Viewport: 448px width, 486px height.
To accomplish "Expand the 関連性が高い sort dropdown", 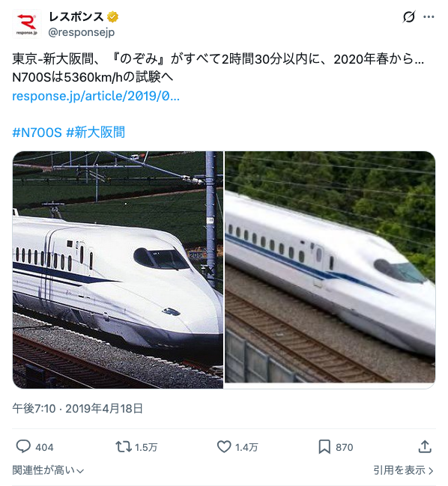I will [x=48, y=470].
